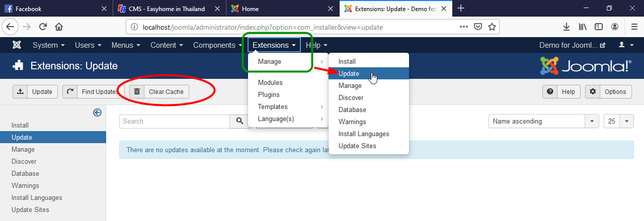Open the Components dropdown menu
Screen dimensions: 644x221
tap(218, 45)
